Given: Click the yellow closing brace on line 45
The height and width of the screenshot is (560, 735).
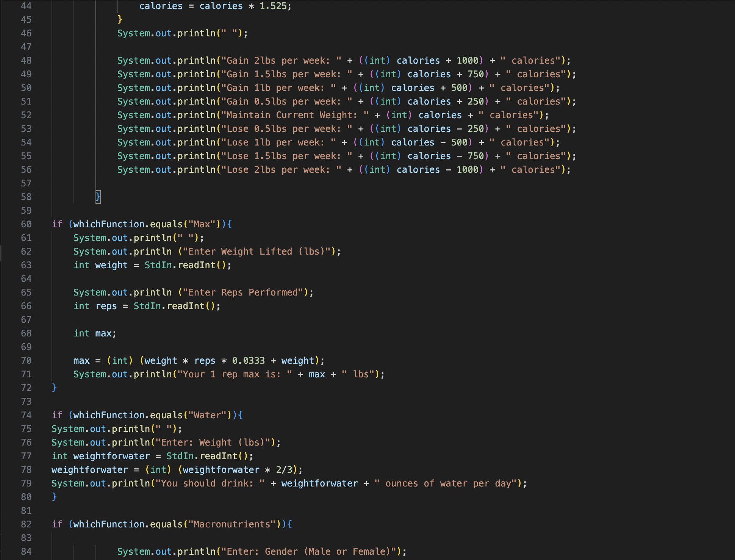Looking at the screenshot, I should 120,19.
